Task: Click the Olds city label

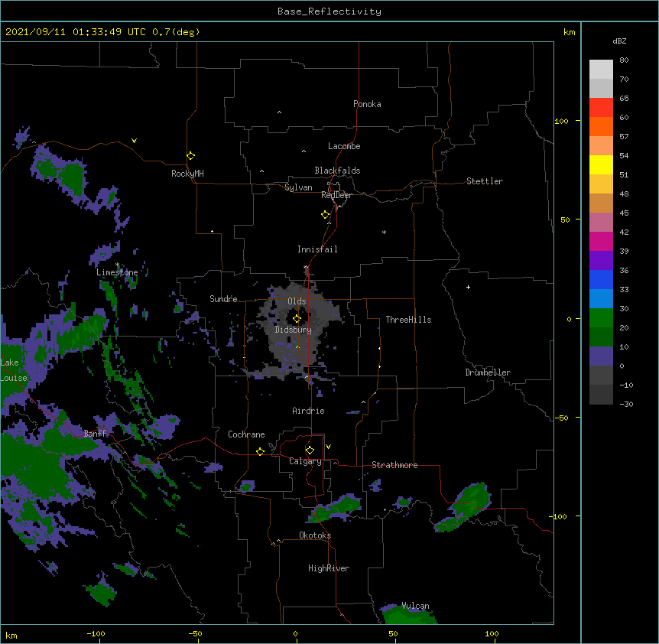Action: [x=297, y=301]
